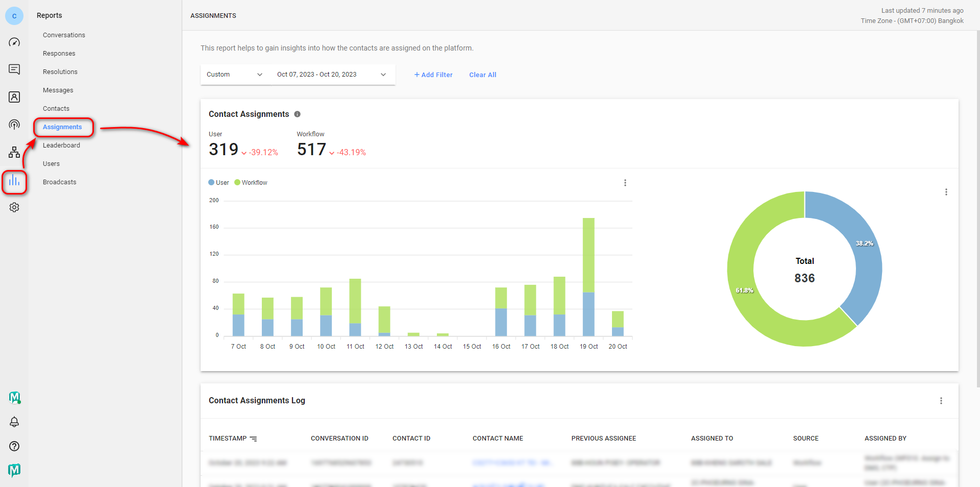Open the contacts sidebar icon
The width and height of the screenshot is (980, 487).
14,97
